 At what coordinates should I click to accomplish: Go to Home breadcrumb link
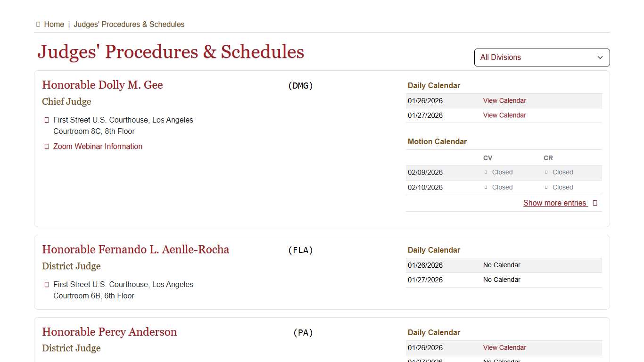(x=54, y=25)
